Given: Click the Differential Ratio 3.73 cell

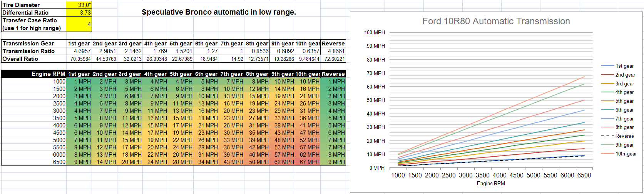Looking at the screenshot, I should pos(79,13).
